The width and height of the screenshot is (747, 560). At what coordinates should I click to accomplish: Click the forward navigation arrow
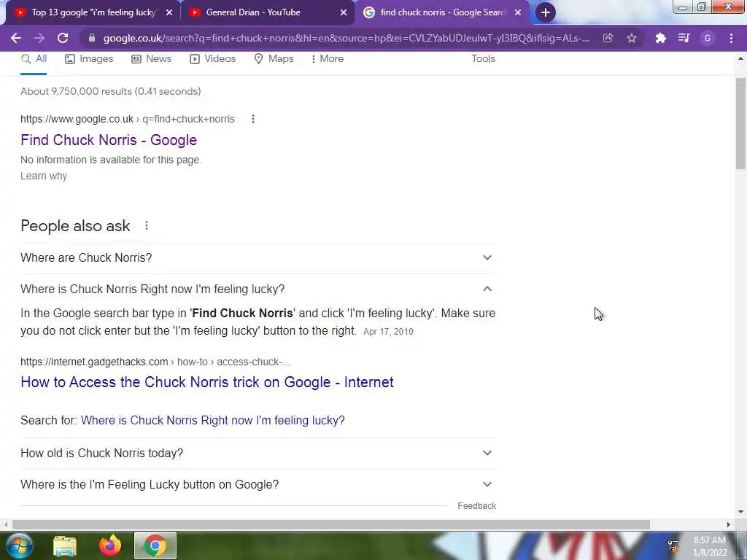pyautogui.click(x=39, y=38)
